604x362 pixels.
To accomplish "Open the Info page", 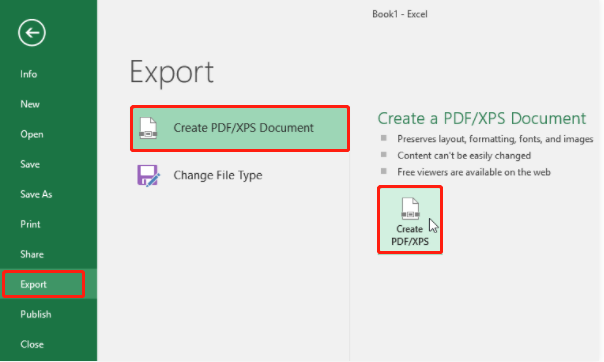I will point(29,74).
